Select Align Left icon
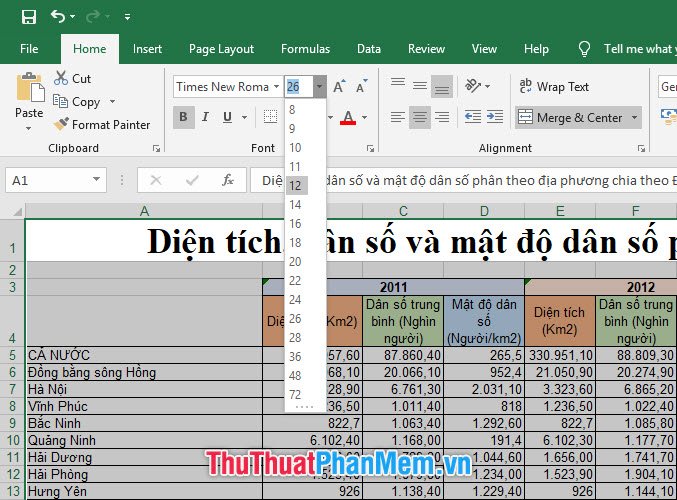The width and height of the screenshot is (677, 500). click(398, 117)
